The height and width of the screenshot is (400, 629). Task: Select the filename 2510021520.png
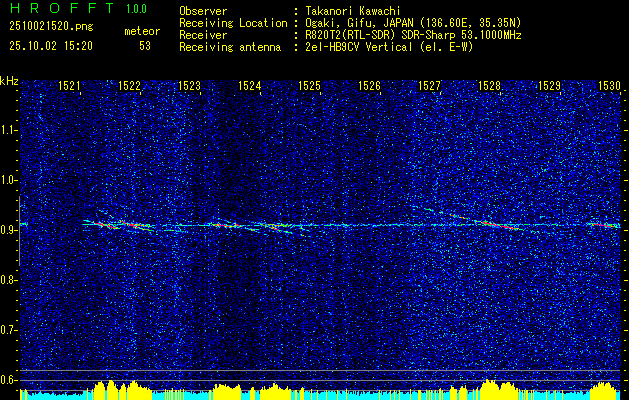click(x=51, y=27)
